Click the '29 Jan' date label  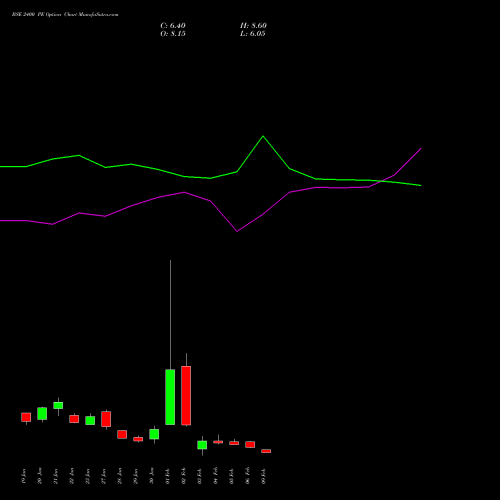136,476
